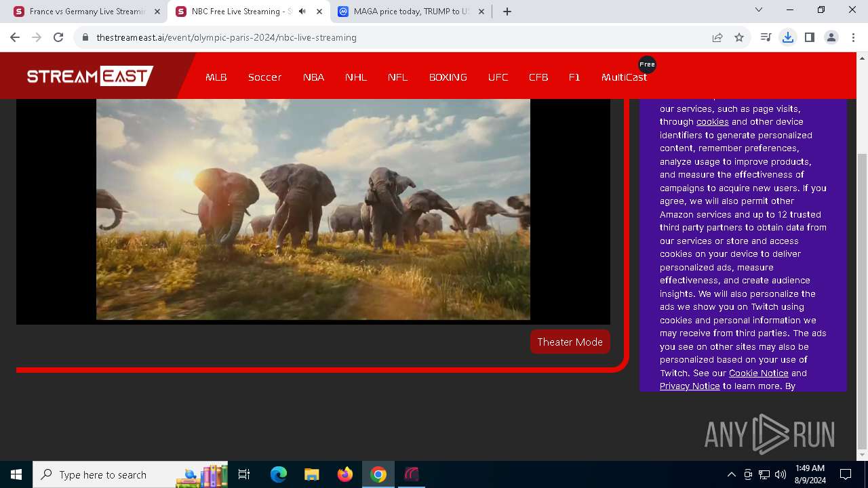The width and height of the screenshot is (868, 488).
Task: Open the volume control in system tray
Action: pos(780,474)
